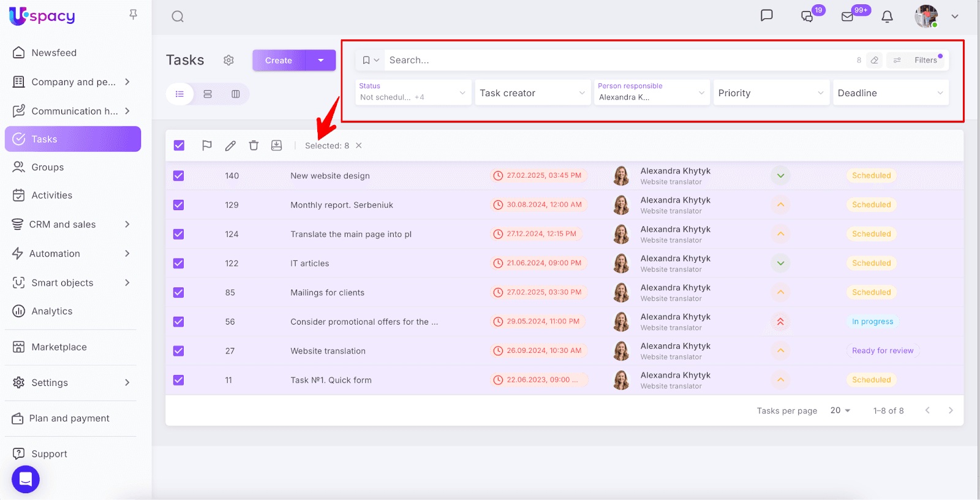This screenshot has width=980, height=500.
Task: Deselect the Website translation task checkbox
Action: click(x=179, y=351)
